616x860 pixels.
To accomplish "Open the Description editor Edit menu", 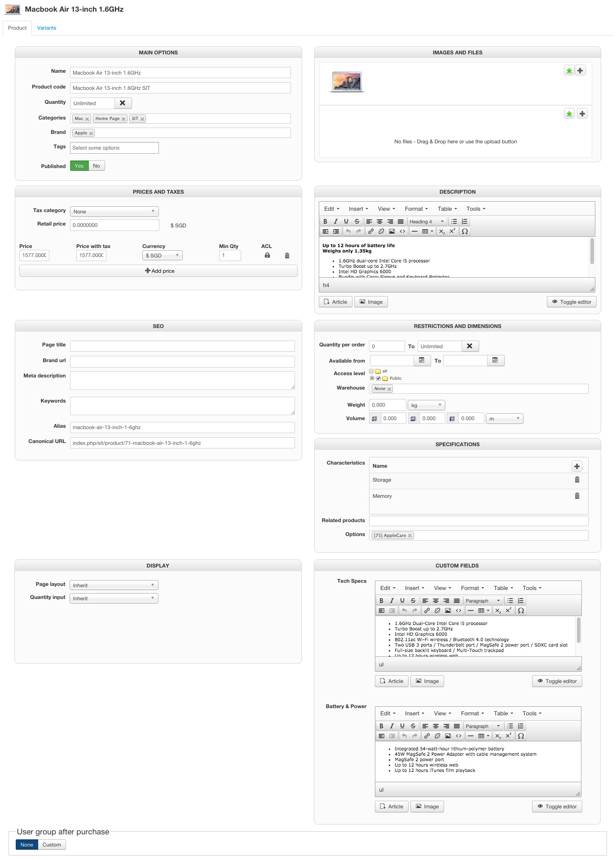I will tap(332, 209).
